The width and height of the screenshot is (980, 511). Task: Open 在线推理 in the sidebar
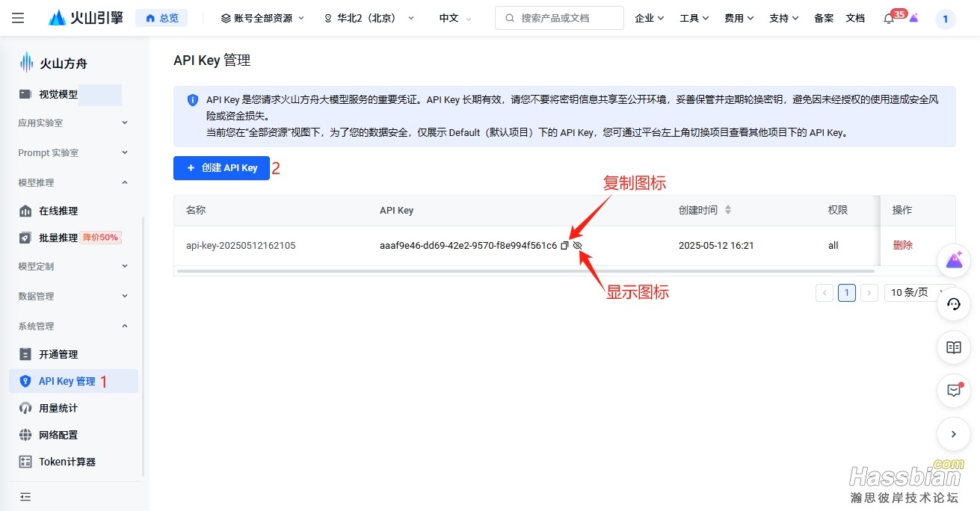[58, 211]
